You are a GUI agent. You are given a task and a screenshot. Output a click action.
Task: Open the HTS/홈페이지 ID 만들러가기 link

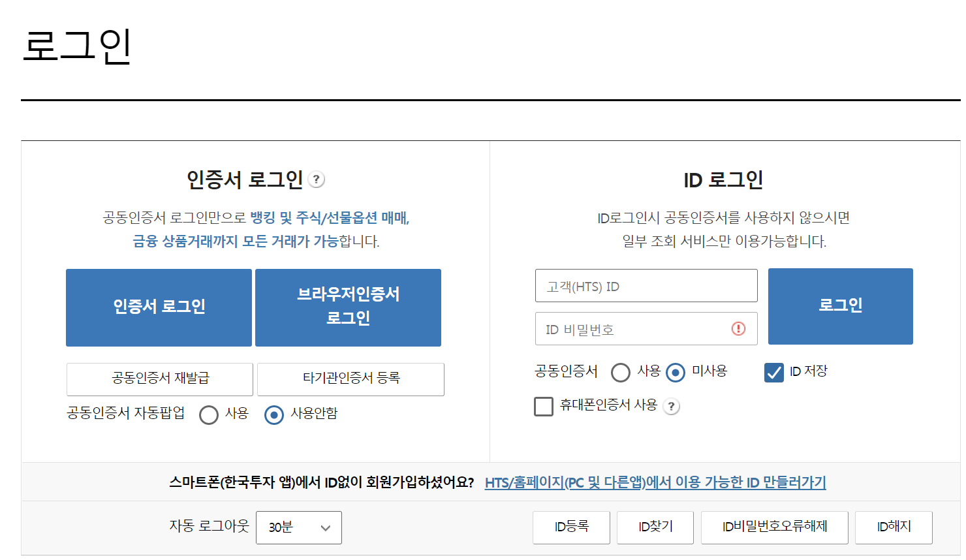click(x=655, y=482)
